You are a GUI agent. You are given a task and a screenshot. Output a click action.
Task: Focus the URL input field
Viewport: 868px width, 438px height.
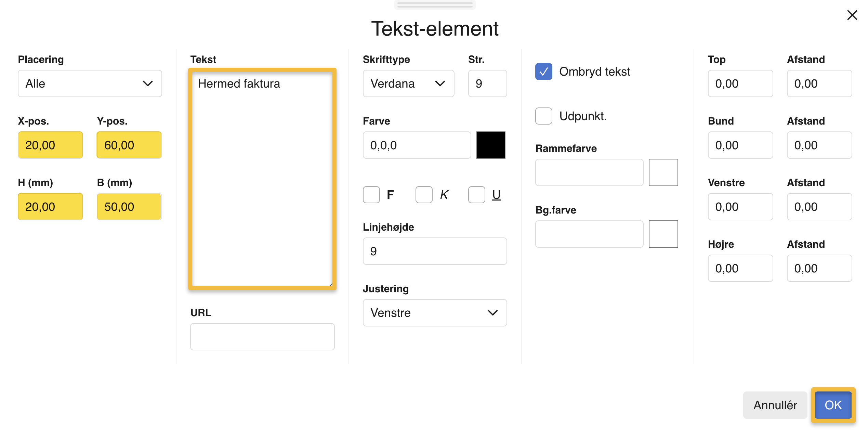point(262,337)
